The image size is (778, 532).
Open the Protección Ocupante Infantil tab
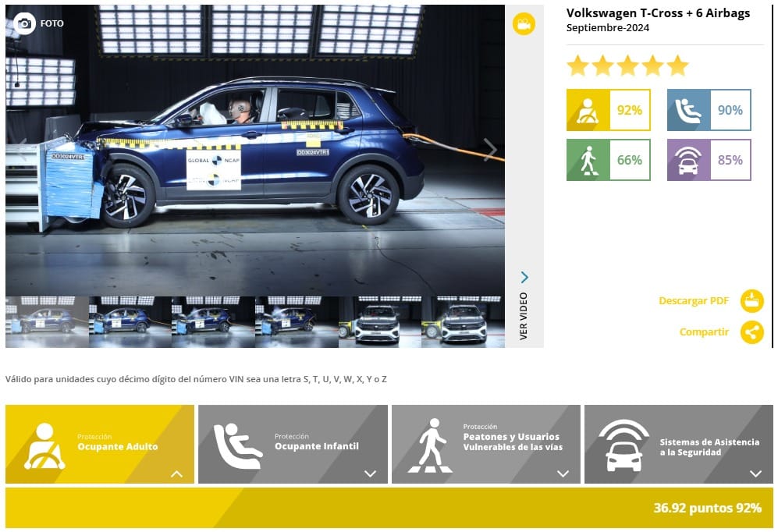click(x=316, y=446)
